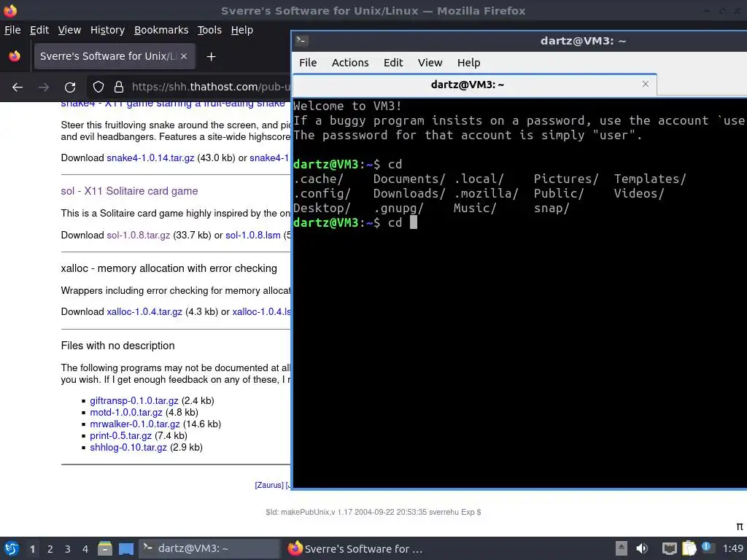Screen dimensions: 747x560
Task: Open Firefox History menu
Action: tap(108, 30)
